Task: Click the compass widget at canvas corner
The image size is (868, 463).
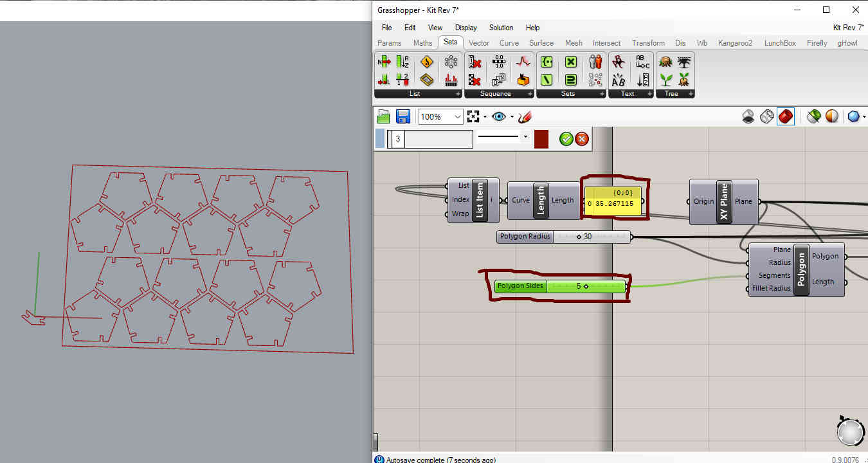Action: point(851,430)
